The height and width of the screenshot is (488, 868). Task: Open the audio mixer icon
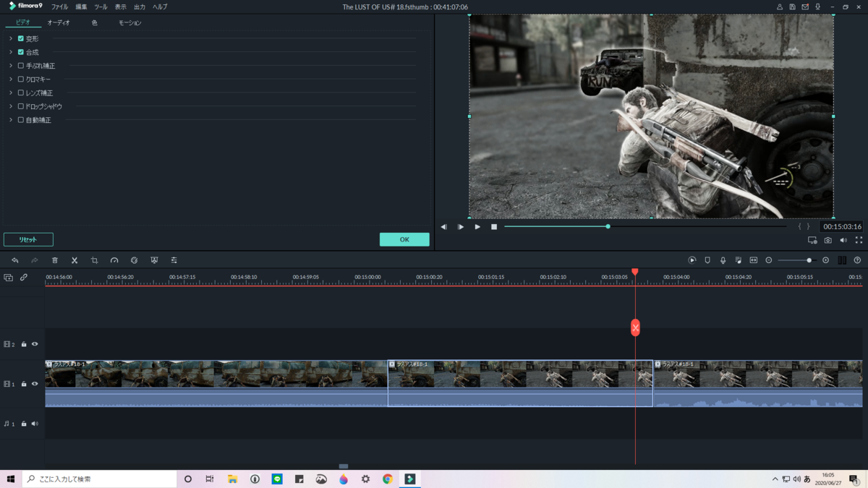[738, 260]
